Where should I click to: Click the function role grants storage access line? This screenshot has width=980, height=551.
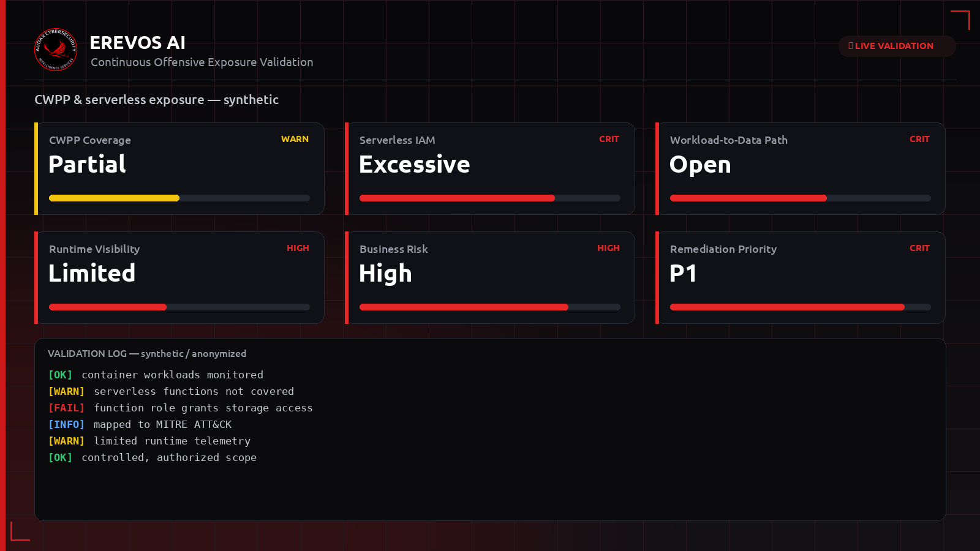point(180,408)
